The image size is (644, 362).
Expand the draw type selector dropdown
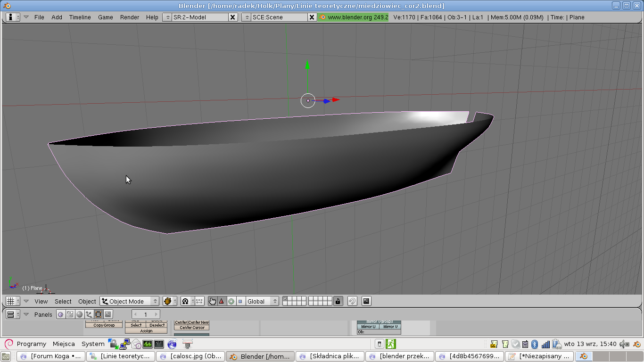170,301
